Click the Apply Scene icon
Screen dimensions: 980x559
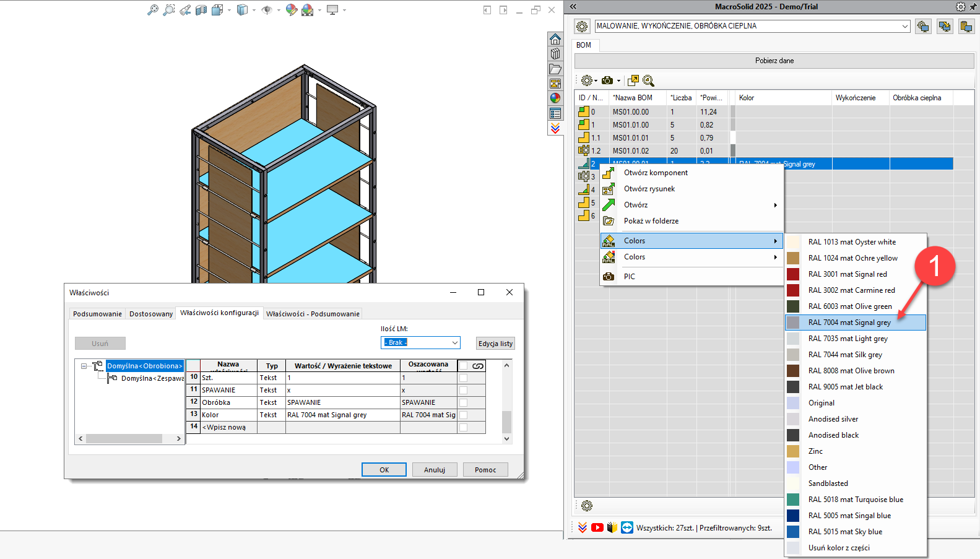tap(308, 10)
